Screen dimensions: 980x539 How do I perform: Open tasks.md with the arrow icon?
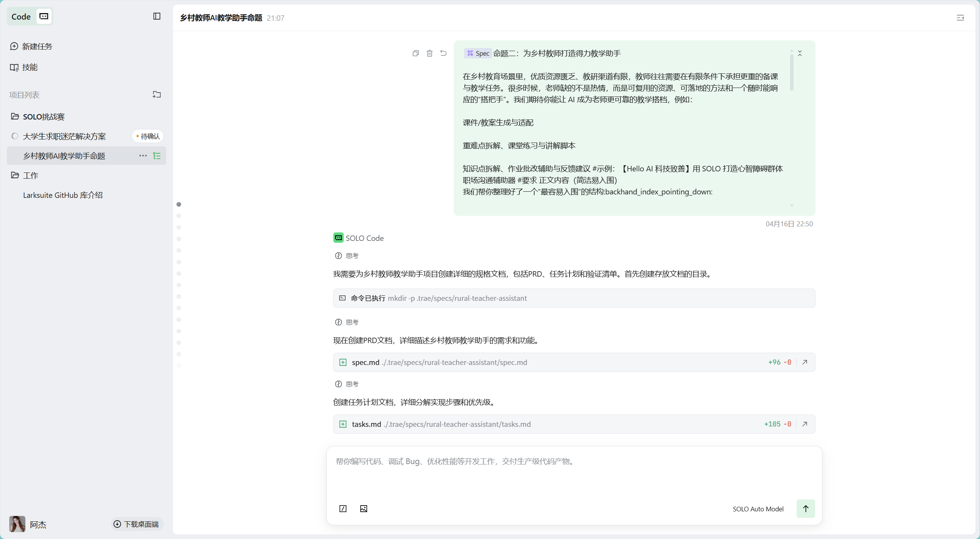(x=805, y=424)
